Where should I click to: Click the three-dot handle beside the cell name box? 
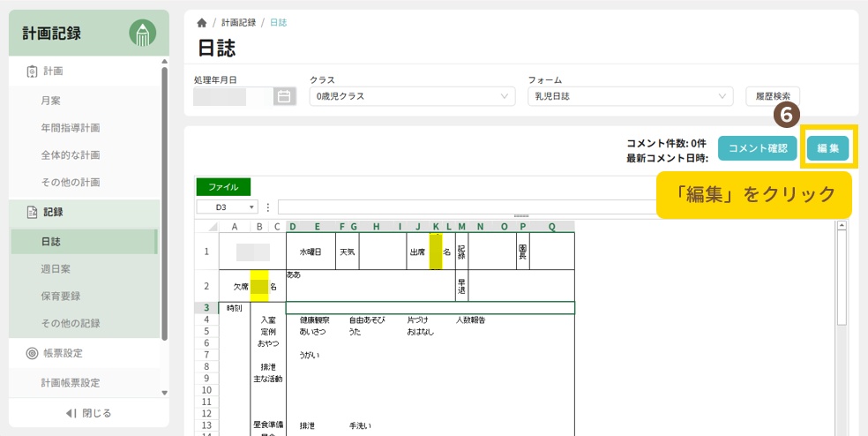point(267,207)
